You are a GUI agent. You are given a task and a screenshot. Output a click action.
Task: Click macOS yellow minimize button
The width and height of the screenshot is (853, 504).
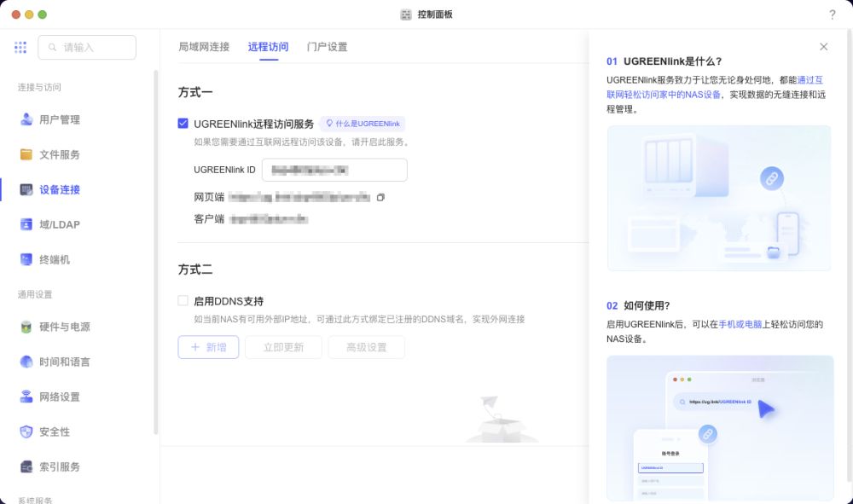pos(29,14)
